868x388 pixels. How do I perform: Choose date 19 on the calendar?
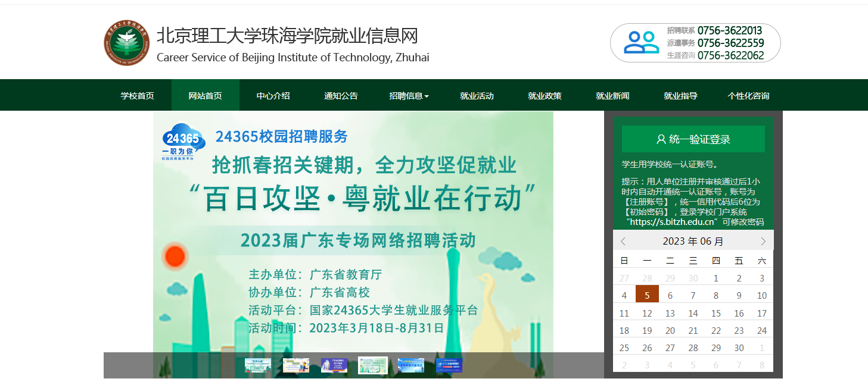click(x=647, y=330)
